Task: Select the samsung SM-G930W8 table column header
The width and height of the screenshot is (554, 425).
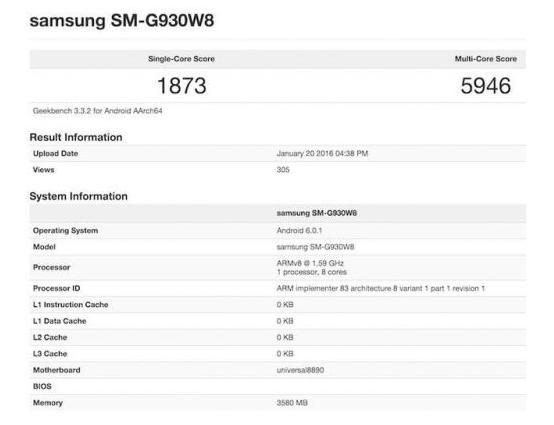Action: point(317,213)
